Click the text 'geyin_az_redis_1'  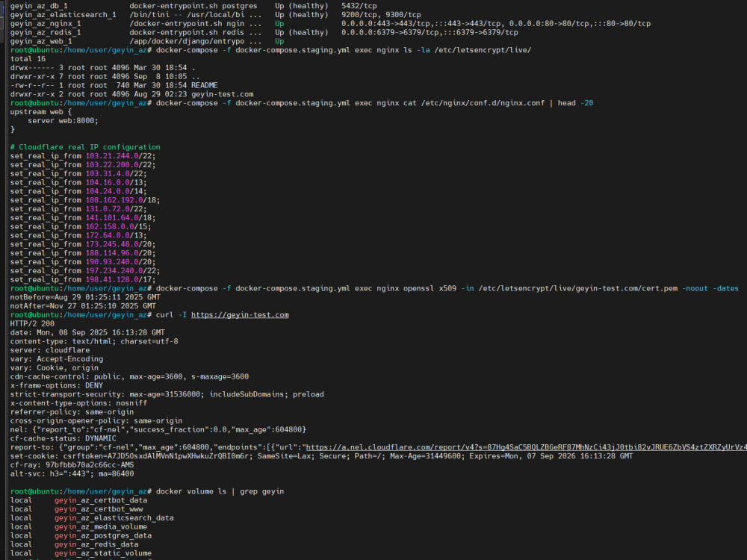pos(46,32)
